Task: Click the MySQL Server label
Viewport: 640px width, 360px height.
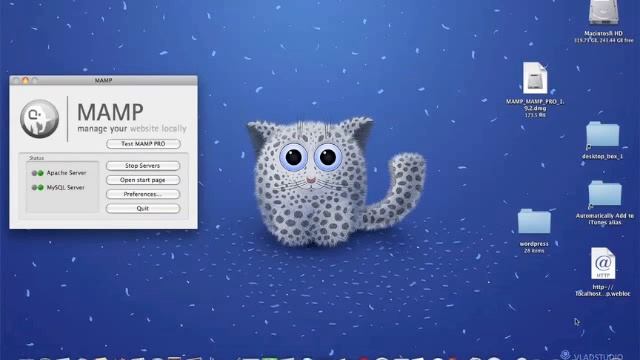Action: [66, 188]
